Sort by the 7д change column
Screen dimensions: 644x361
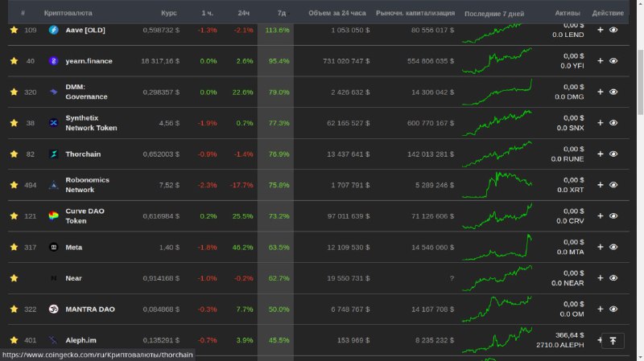[x=282, y=13]
